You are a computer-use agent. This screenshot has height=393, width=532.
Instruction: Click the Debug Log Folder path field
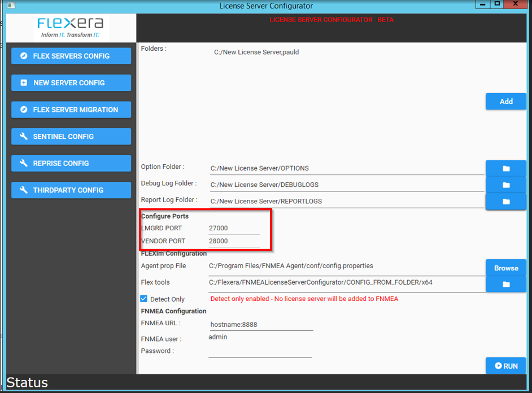(x=347, y=185)
